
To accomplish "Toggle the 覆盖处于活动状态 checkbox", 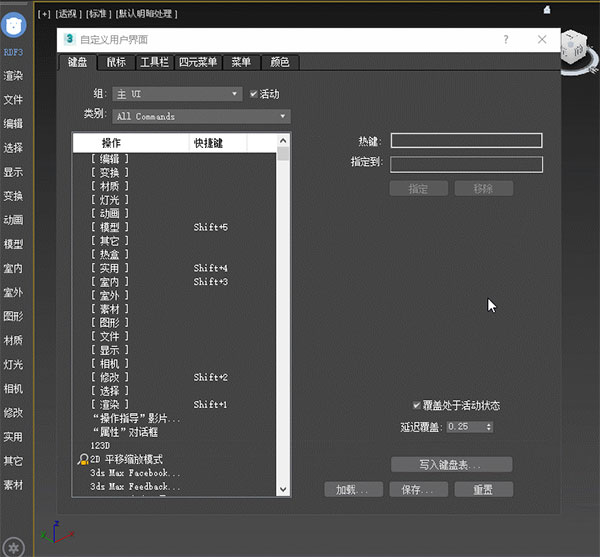I will pos(417,406).
